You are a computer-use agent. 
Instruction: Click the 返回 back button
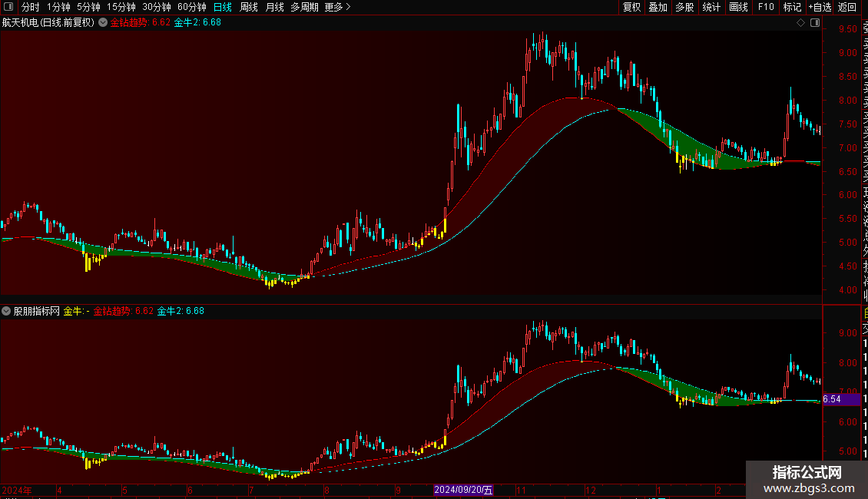coord(847,7)
